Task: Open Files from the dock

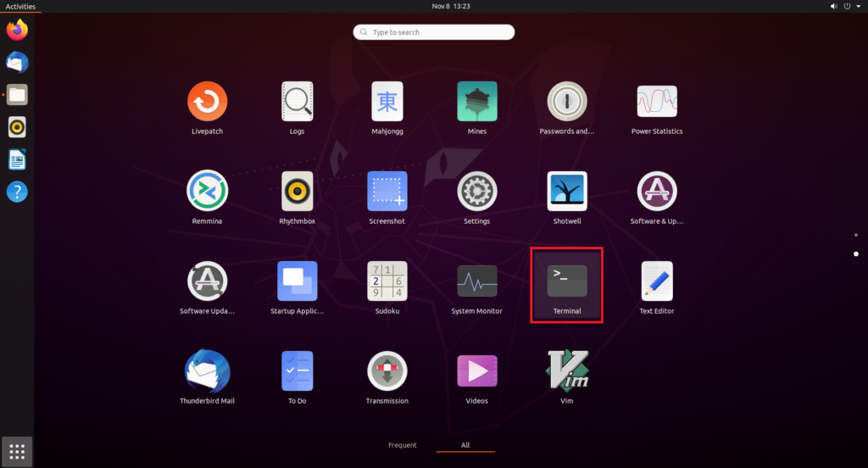Action: tap(17, 95)
